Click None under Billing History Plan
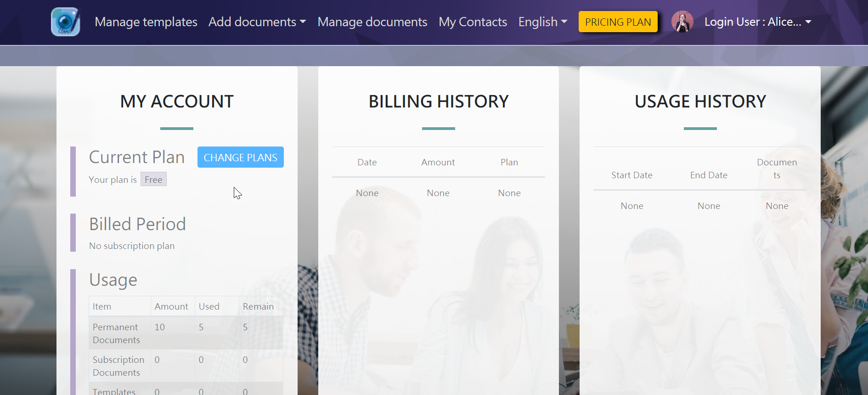This screenshot has width=868, height=395. [x=509, y=193]
